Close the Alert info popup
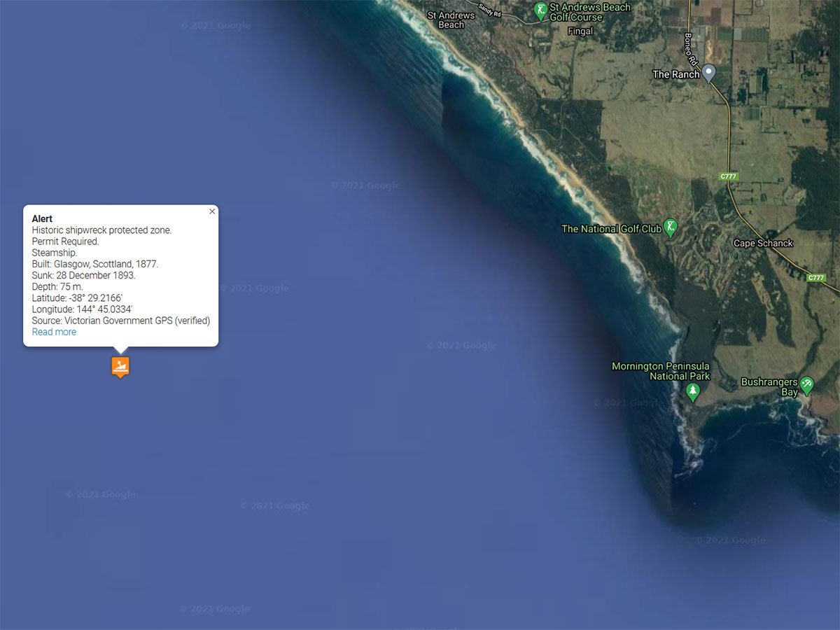Viewport: 840px width, 630px height. (x=212, y=211)
